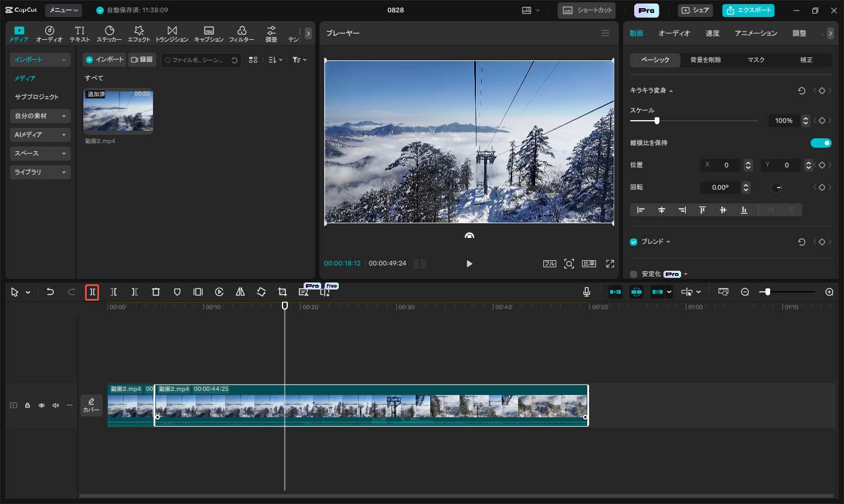844x504 pixels.
Task: Split the clip at the playhead
Action: pos(92,292)
